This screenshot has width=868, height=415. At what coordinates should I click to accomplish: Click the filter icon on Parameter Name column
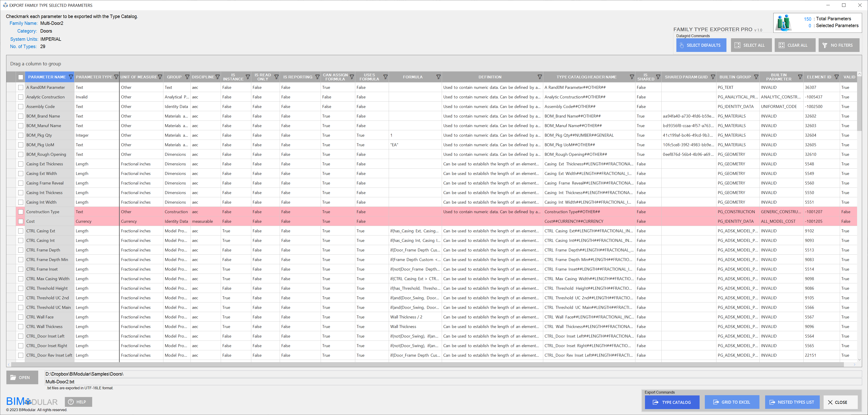pos(71,77)
